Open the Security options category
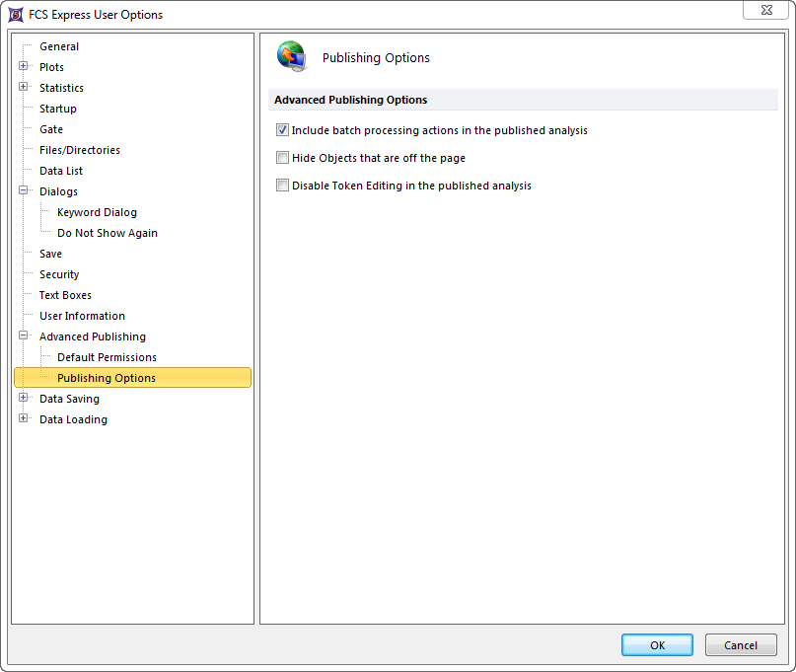The width and height of the screenshot is (796, 672). [59, 274]
